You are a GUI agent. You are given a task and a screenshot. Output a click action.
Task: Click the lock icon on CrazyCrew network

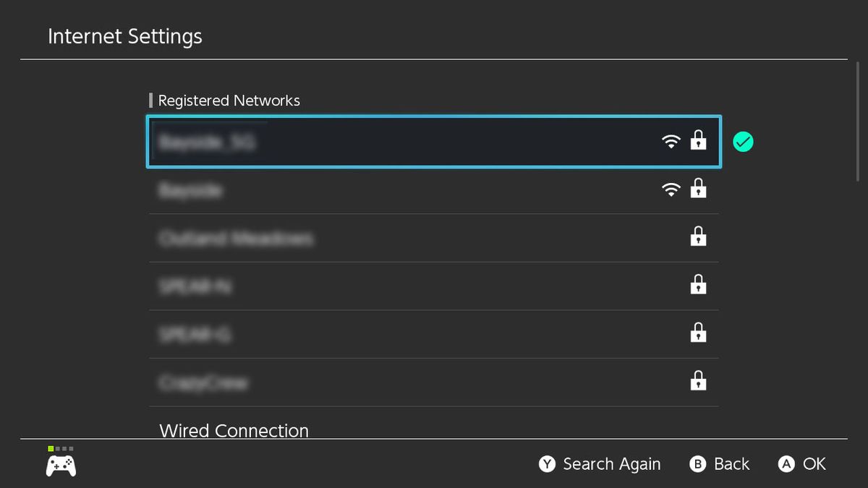point(699,381)
